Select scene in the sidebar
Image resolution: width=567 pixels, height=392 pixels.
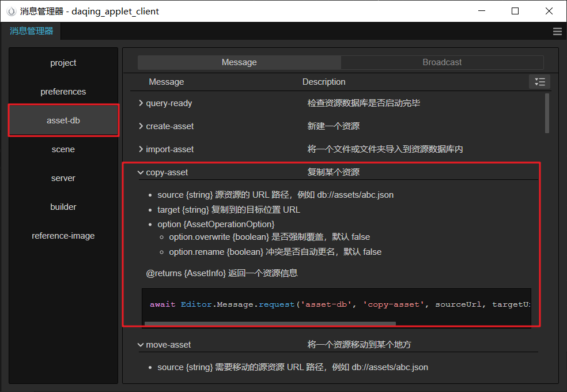[x=63, y=149]
